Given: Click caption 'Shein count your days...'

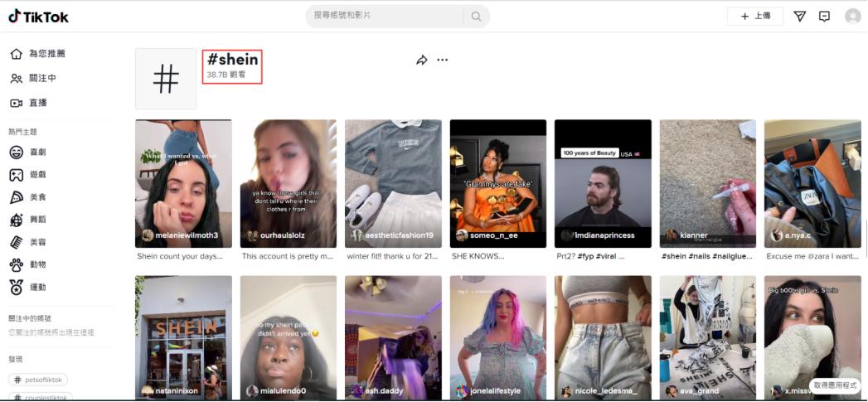Looking at the screenshot, I should point(180,256).
